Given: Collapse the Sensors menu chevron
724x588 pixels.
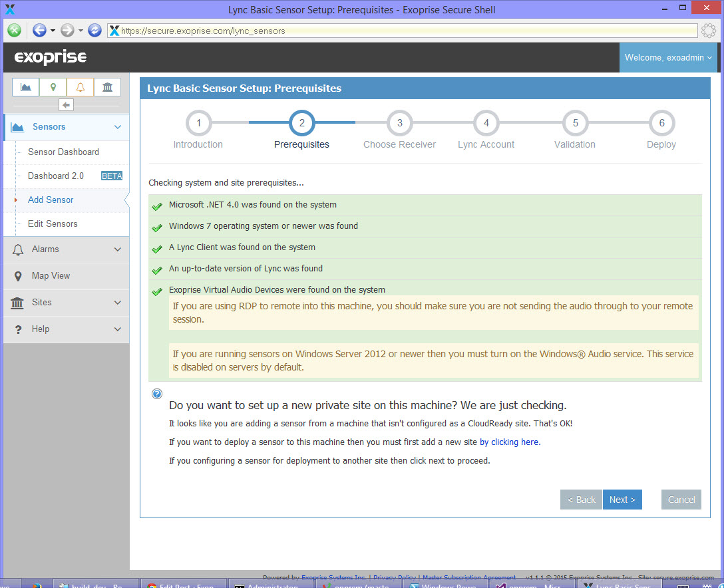Looking at the screenshot, I should click(118, 127).
